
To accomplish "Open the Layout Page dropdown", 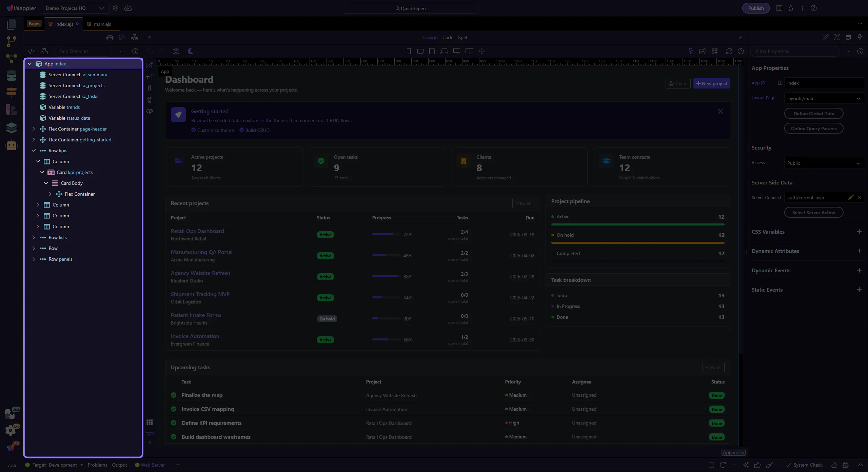I will coord(823,98).
